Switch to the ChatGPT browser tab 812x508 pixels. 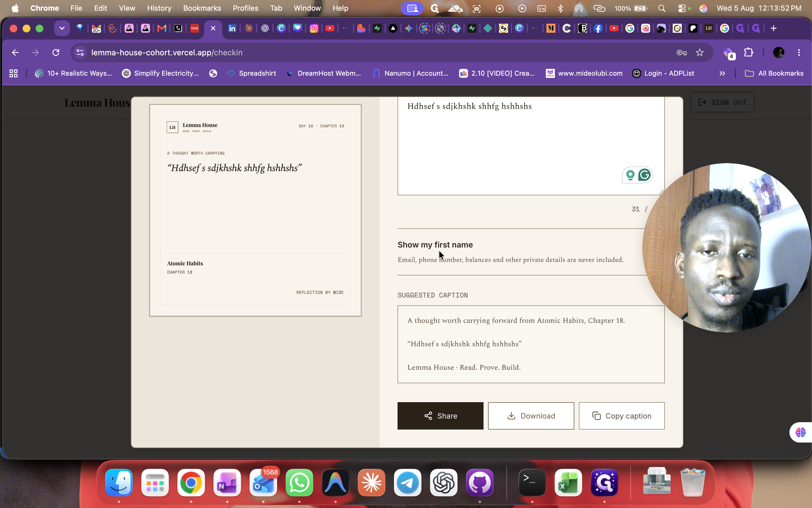click(265, 28)
